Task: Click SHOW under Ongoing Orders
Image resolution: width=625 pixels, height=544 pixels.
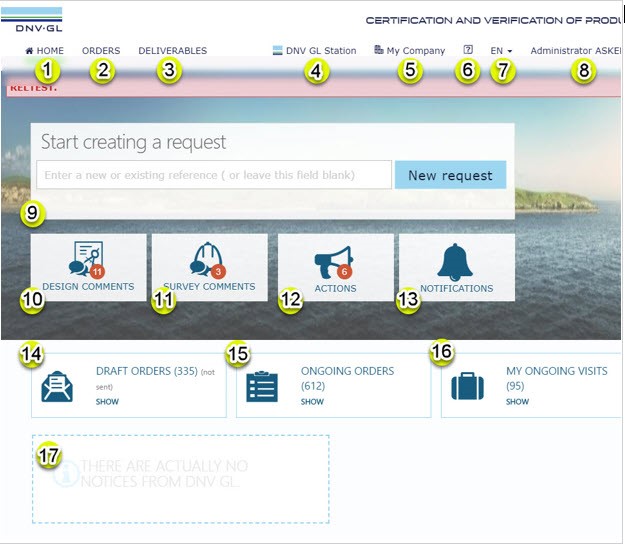Action: 312,402
